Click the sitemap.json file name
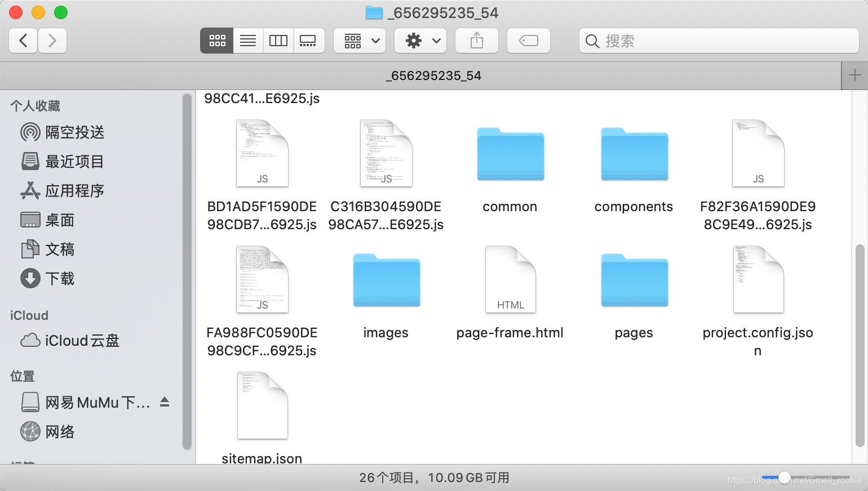This screenshot has height=491, width=868. [x=262, y=458]
